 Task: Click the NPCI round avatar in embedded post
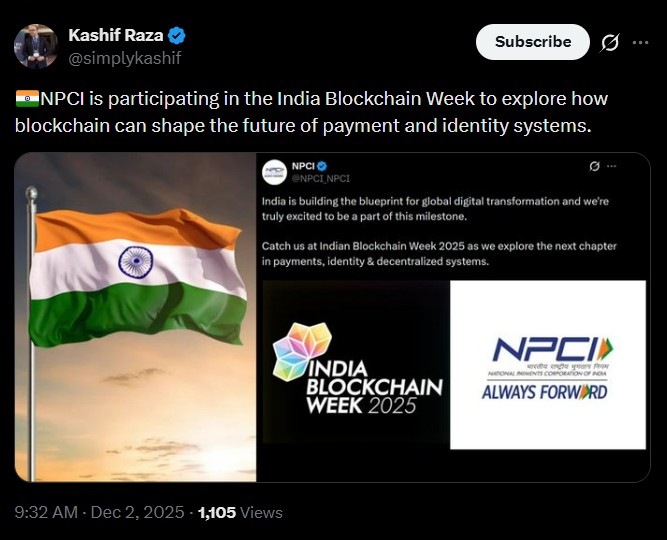point(274,172)
